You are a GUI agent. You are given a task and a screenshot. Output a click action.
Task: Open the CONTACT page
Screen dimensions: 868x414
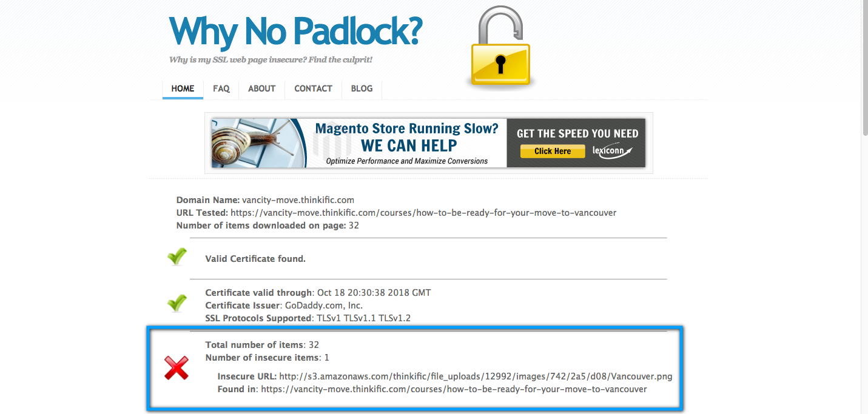coord(313,88)
